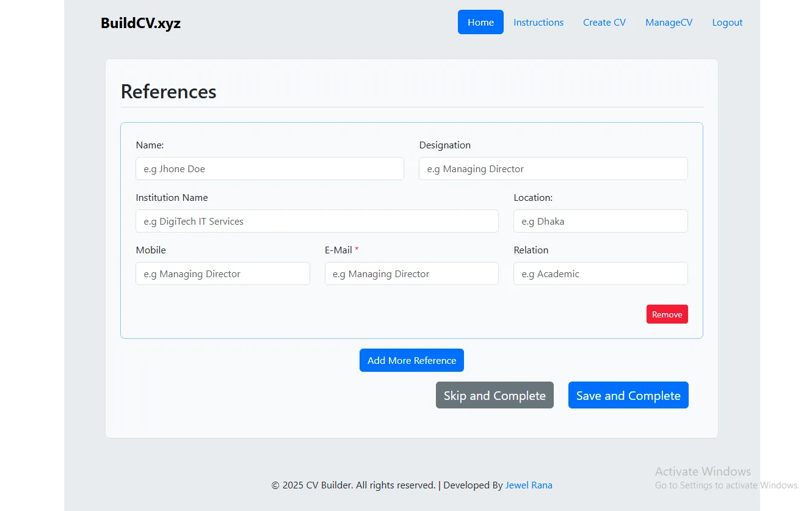Select the Relation input field
The height and width of the screenshot is (511, 812).
point(600,274)
